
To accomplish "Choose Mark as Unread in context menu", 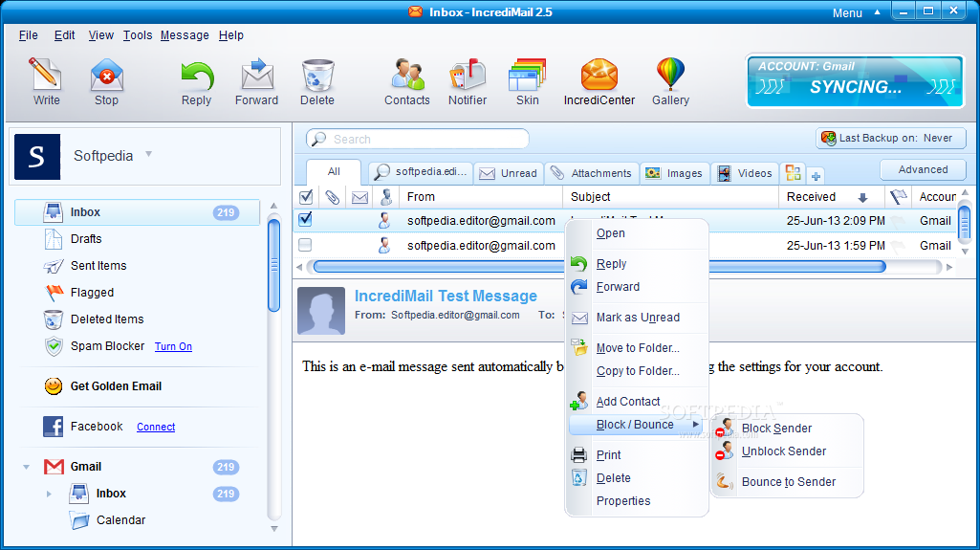I will pyautogui.click(x=636, y=318).
